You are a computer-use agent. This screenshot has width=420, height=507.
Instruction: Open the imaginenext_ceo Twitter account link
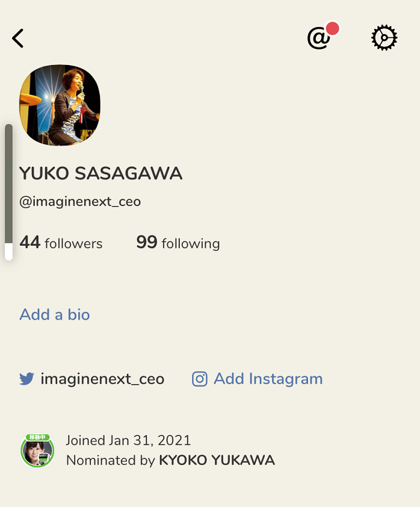click(x=102, y=379)
